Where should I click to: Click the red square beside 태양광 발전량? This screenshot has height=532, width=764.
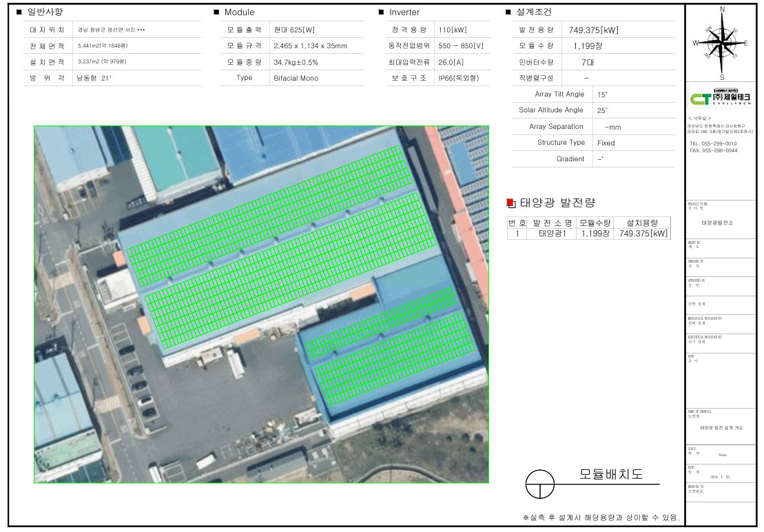coord(510,203)
